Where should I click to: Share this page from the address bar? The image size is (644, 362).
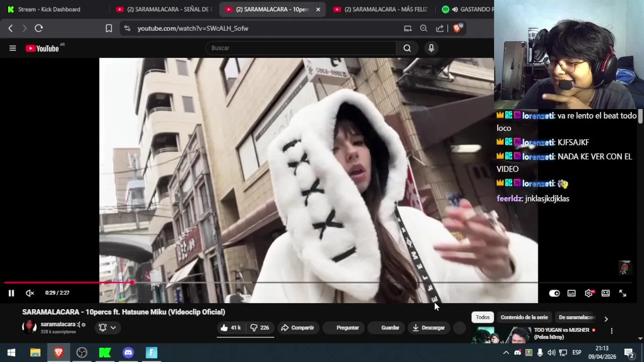pos(440,29)
